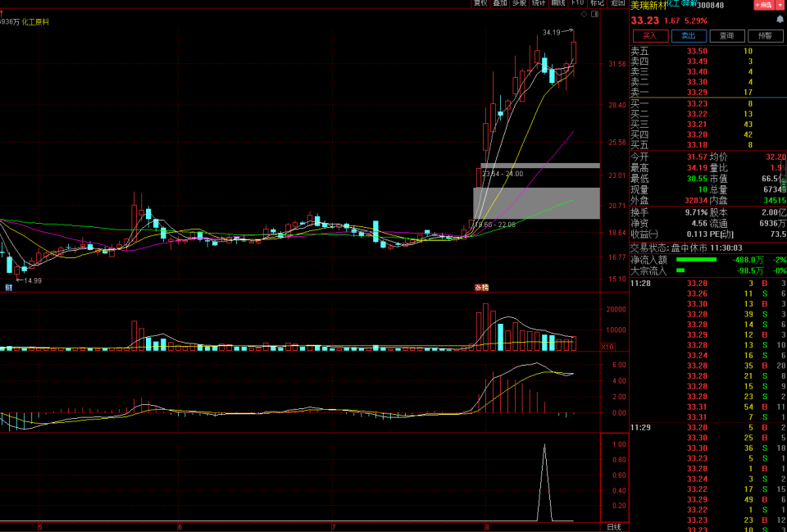The image size is (787, 532).
Task: Click the 5.29% change percentage
Action: coord(696,21)
